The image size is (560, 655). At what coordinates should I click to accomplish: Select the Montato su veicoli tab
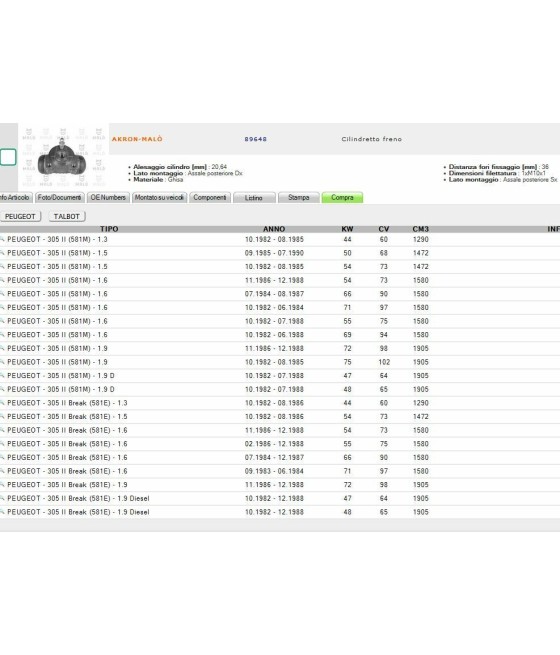click(x=160, y=198)
